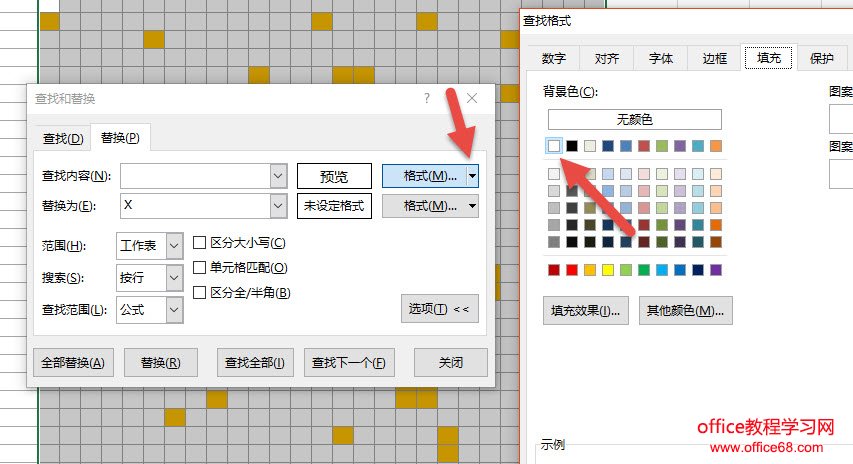Choose the orange theme swatch in top row
Viewport: 853px width, 464px height.
(x=716, y=146)
